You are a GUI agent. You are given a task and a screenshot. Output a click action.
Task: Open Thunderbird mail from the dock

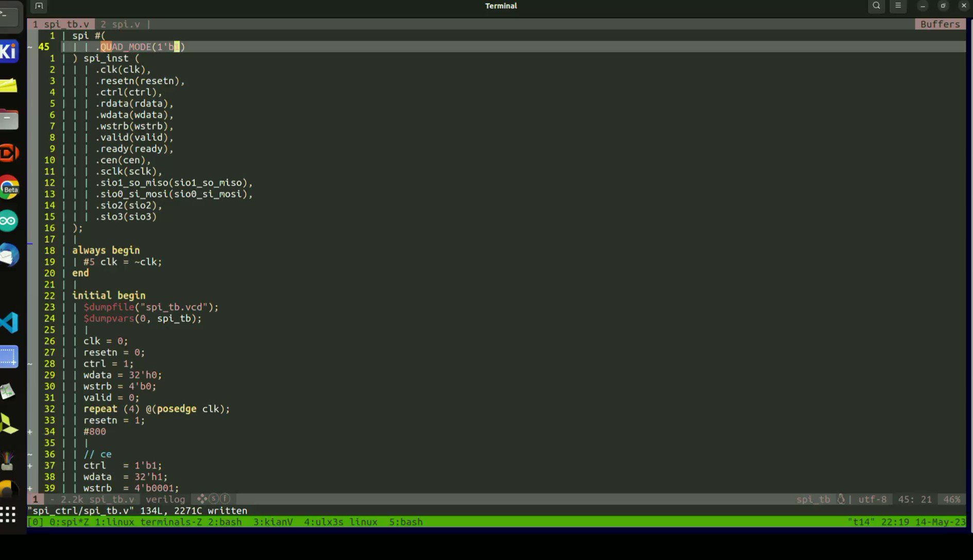click(9, 255)
